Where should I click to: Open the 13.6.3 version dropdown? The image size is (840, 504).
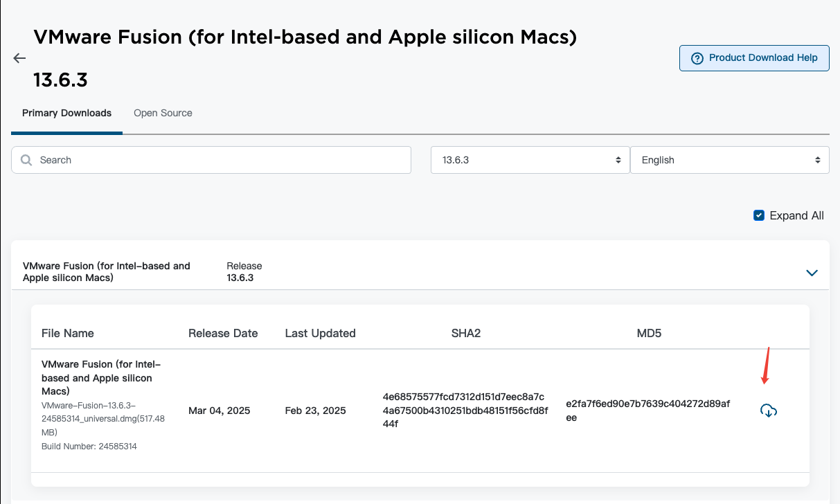(x=530, y=160)
